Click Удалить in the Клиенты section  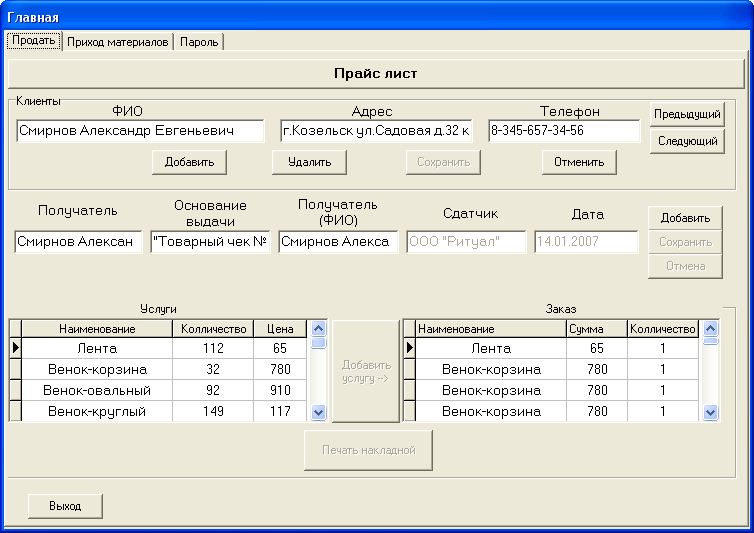(x=309, y=162)
